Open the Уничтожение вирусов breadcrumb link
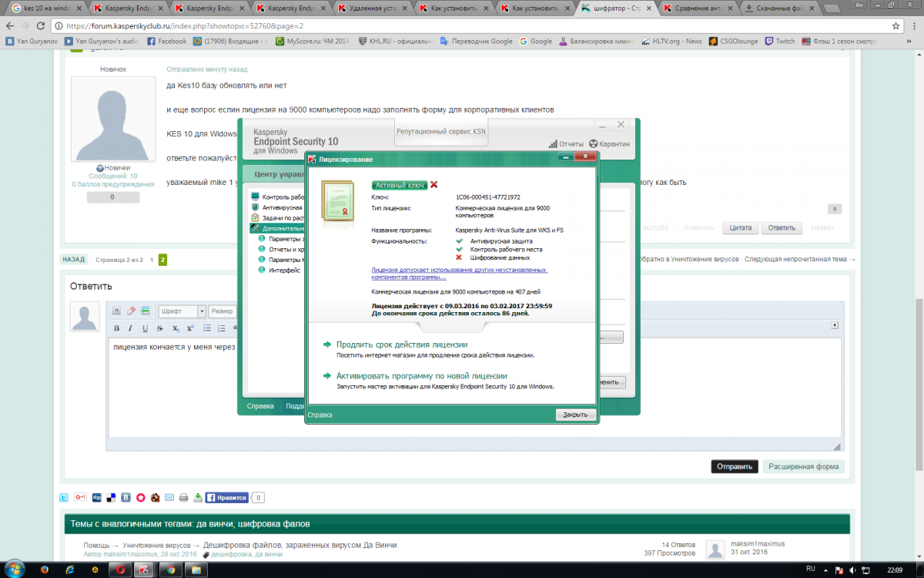 tap(158, 545)
